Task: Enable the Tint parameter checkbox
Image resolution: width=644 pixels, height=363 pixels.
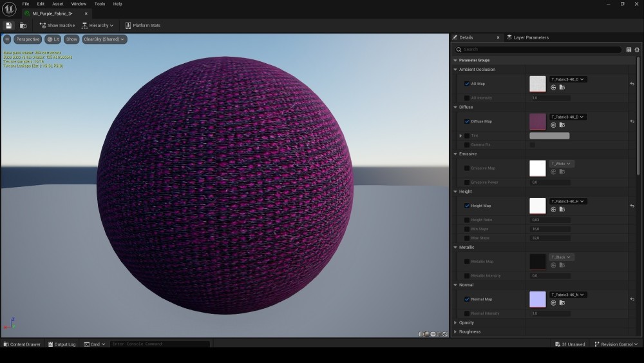Action: pos(467,136)
